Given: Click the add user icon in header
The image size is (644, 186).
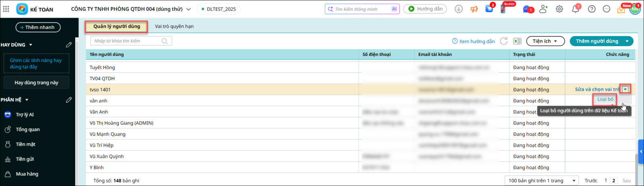Looking at the screenshot, I should pos(544,9).
